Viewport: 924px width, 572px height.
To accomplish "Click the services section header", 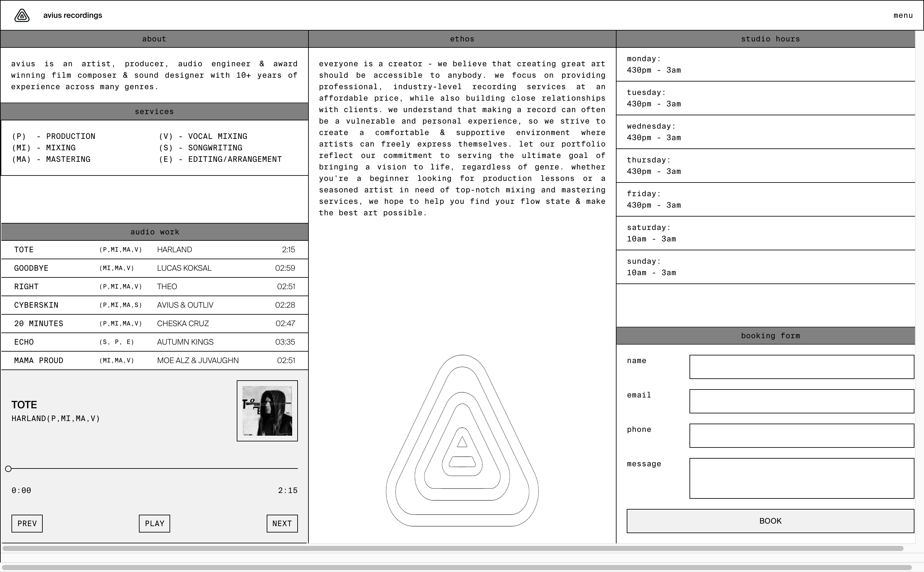I will (x=155, y=111).
